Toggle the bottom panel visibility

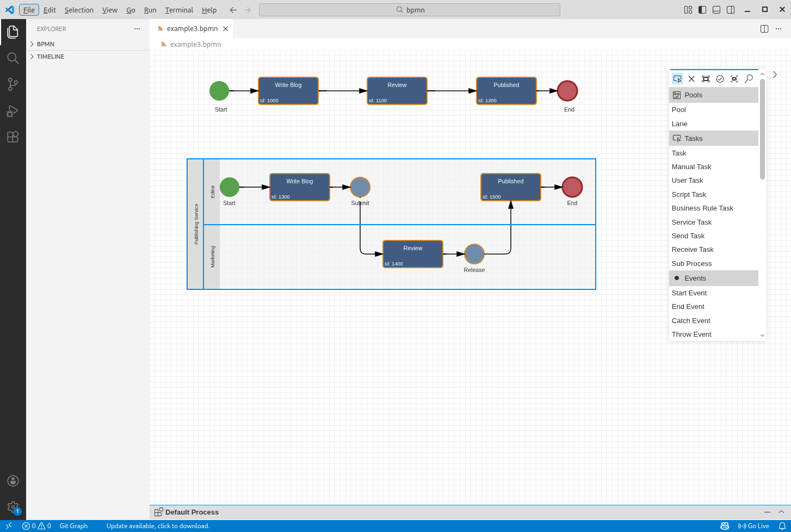[x=716, y=10]
